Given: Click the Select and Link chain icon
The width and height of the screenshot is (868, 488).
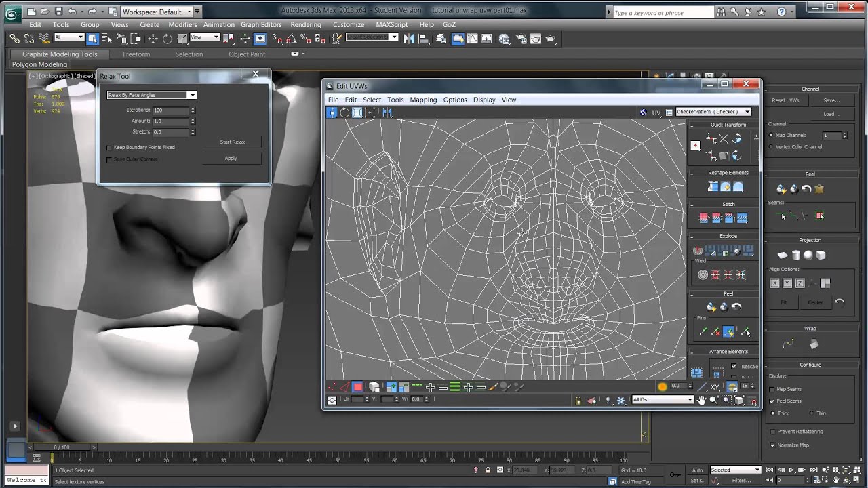Looking at the screenshot, I should point(14,39).
